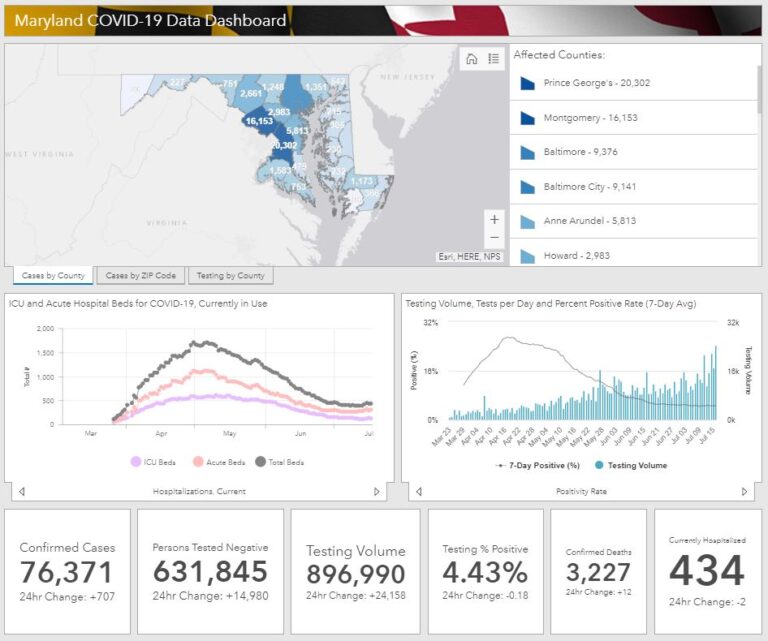Switch to the Cases by ZIP Code tab

[140, 276]
